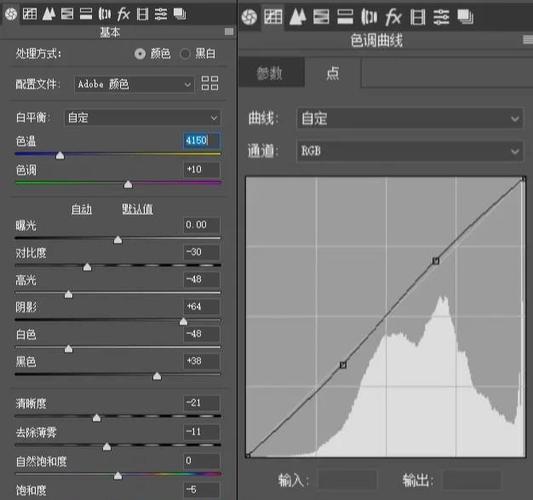
Task: Open HSL adjustments icon in right panel
Action: point(321,17)
